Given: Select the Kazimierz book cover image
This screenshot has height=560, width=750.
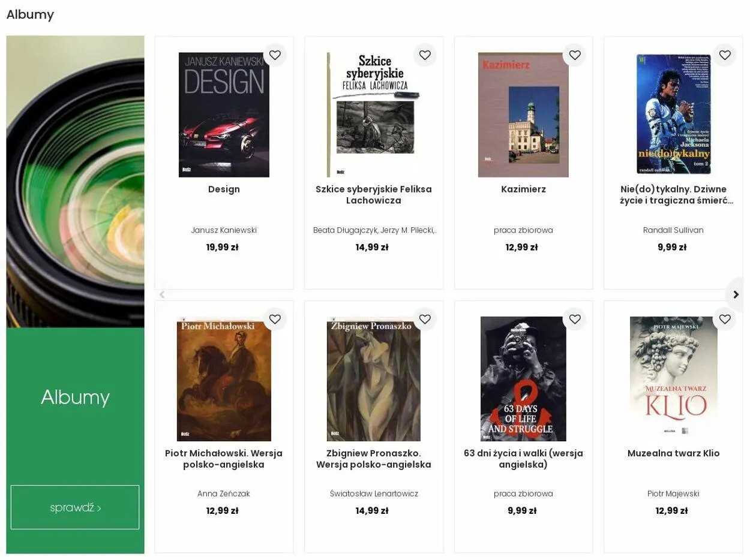Looking at the screenshot, I should (523, 115).
